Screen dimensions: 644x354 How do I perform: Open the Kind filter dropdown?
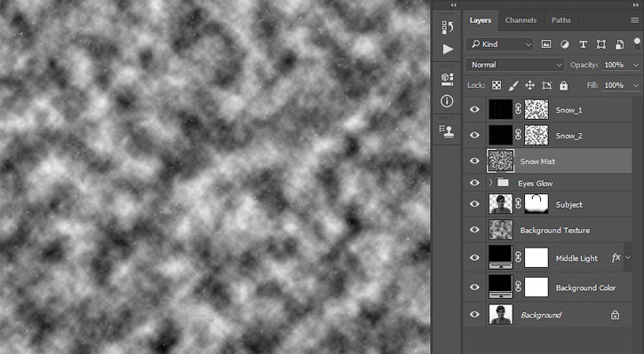tap(500, 44)
